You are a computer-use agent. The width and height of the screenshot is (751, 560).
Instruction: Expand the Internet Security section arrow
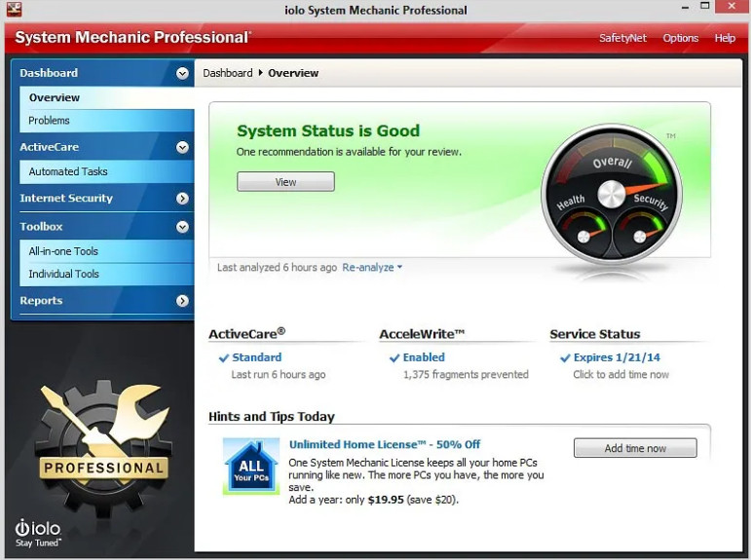click(x=182, y=199)
